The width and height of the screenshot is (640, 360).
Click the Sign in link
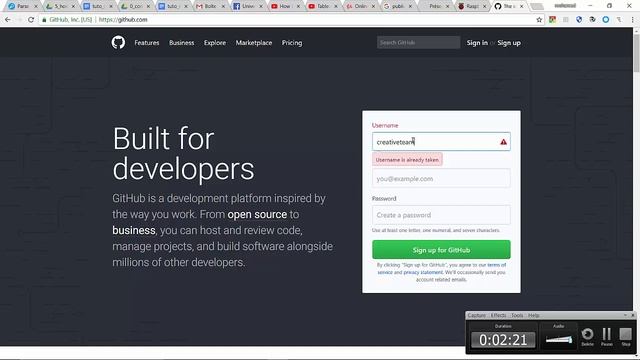click(477, 43)
